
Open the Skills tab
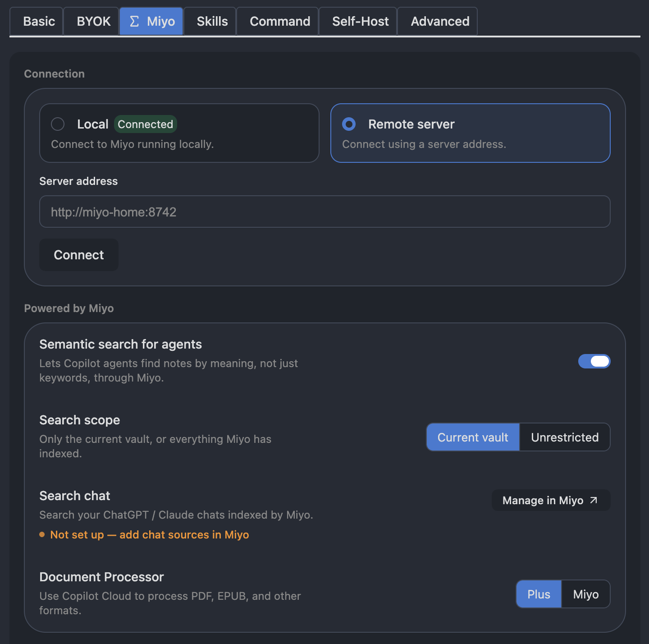(x=210, y=21)
